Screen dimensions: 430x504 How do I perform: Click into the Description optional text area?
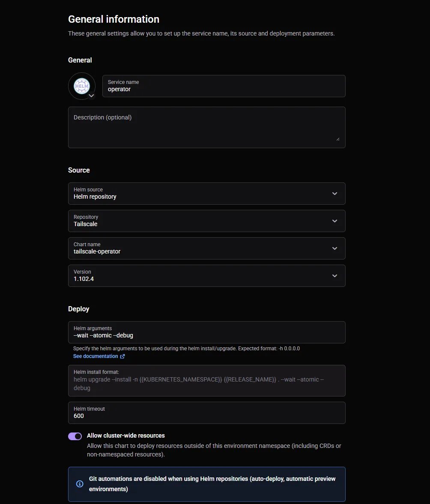(206, 127)
